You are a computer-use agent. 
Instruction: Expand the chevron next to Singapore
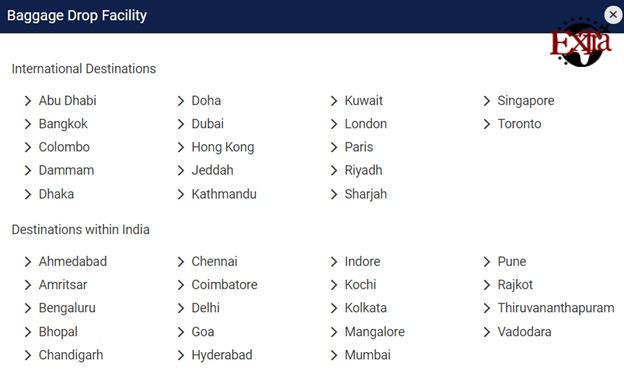point(486,101)
